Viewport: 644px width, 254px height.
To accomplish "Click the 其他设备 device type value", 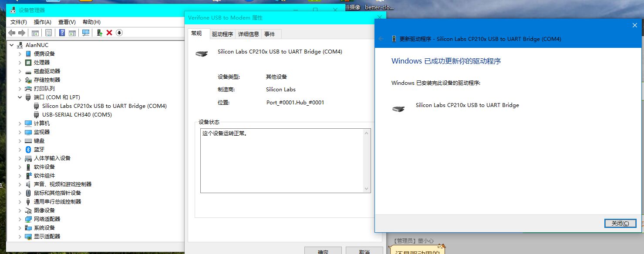I will [276, 77].
